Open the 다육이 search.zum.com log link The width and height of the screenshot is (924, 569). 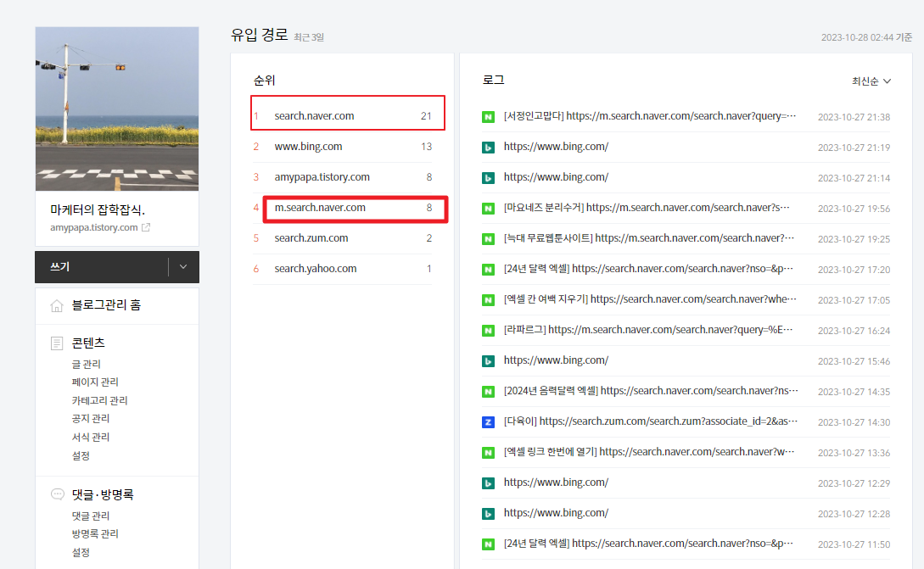coord(651,421)
